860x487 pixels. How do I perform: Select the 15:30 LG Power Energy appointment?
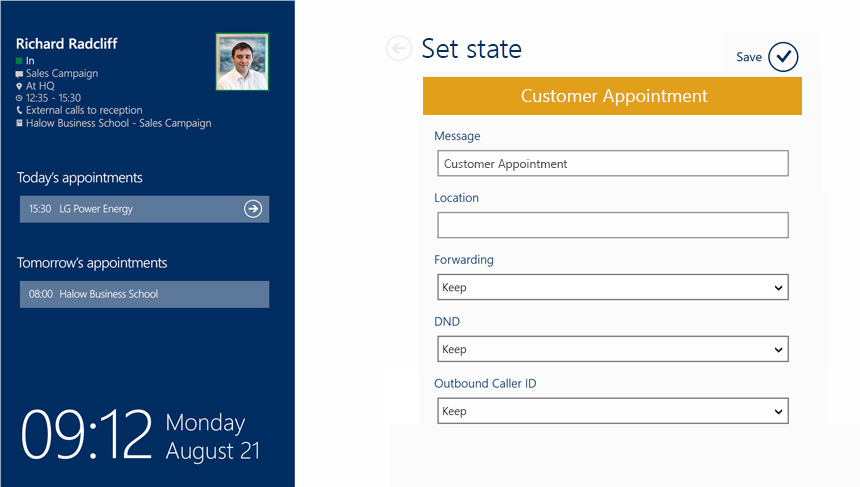[144, 209]
